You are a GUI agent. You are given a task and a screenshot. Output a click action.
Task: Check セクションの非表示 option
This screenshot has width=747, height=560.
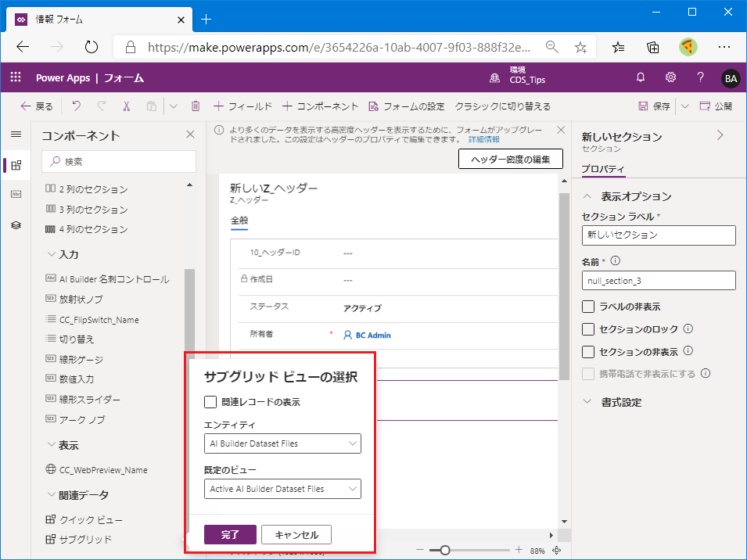coord(588,352)
